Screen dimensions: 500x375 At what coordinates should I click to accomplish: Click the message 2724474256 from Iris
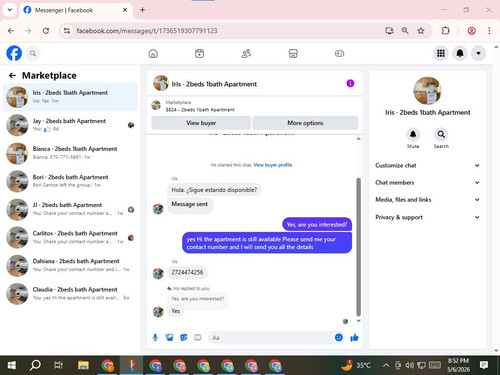[187, 272]
